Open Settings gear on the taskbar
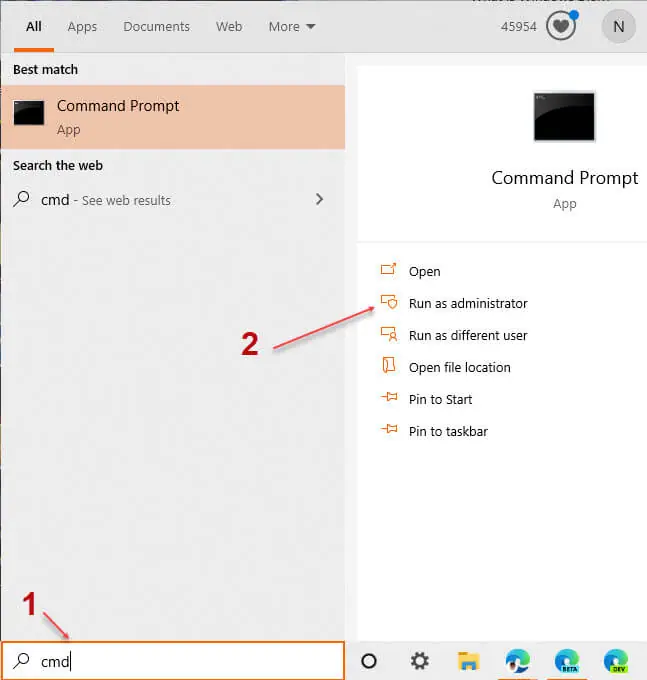 pos(419,661)
